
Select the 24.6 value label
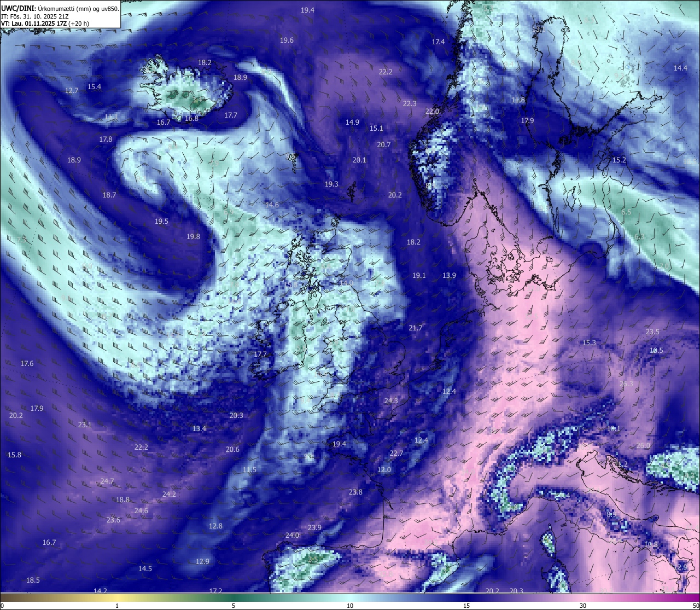141,510
